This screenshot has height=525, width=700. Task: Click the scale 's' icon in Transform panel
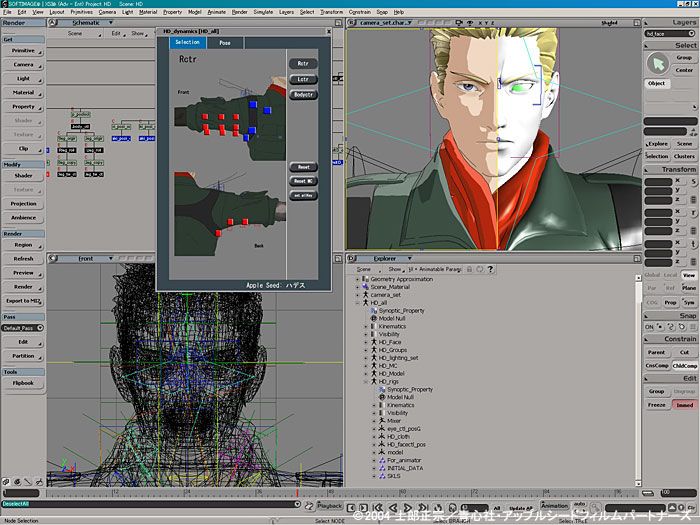(x=693, y=182)
